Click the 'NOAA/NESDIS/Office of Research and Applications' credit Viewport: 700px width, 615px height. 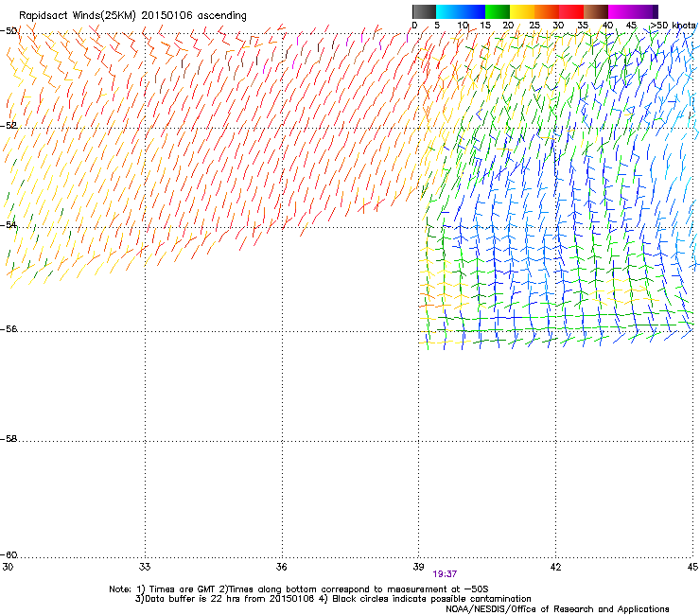point(557,609)
